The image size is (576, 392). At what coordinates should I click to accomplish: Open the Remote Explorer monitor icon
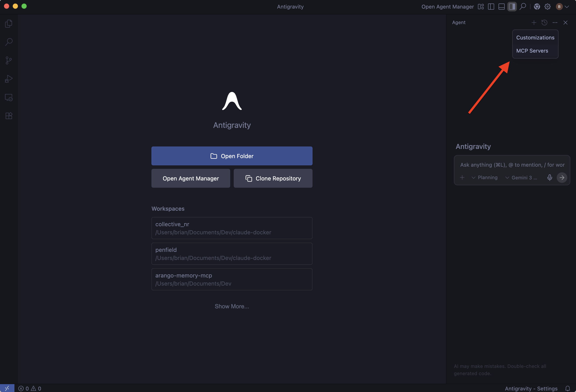pos(9,97)
